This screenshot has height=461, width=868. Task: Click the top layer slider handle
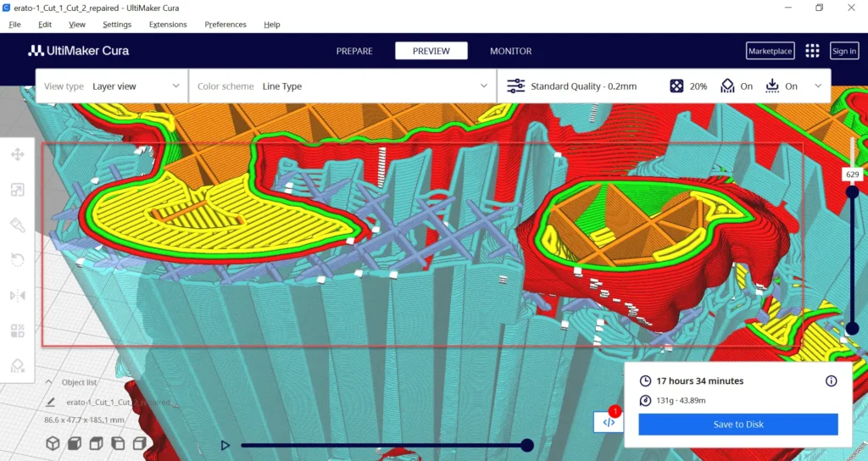(853, 192)
